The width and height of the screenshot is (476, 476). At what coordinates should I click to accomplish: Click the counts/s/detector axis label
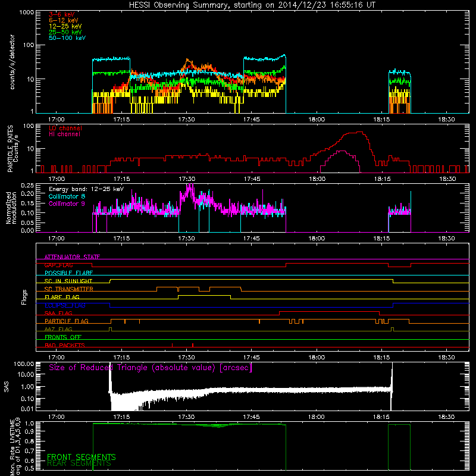point(12,62)
